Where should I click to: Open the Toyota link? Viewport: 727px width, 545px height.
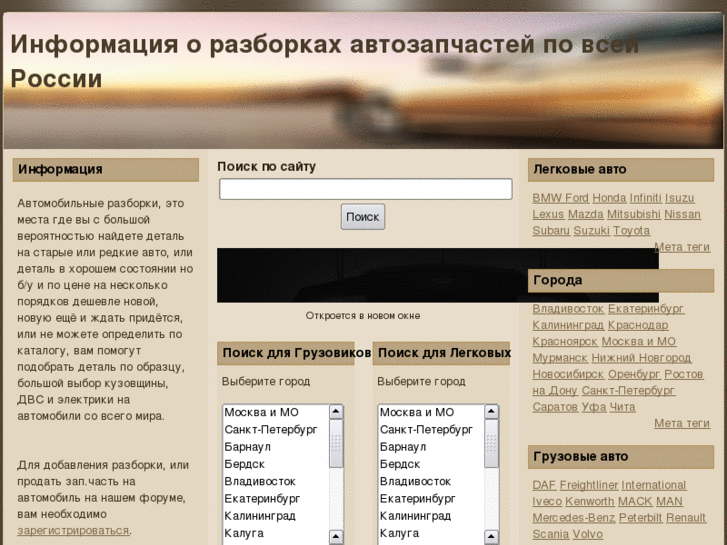(x=631, y=231)
